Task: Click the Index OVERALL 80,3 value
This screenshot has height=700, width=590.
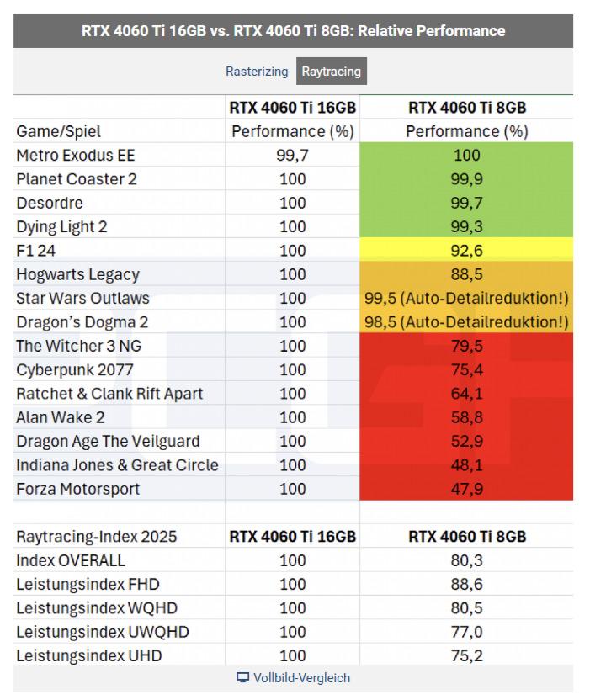Action: 466,560
